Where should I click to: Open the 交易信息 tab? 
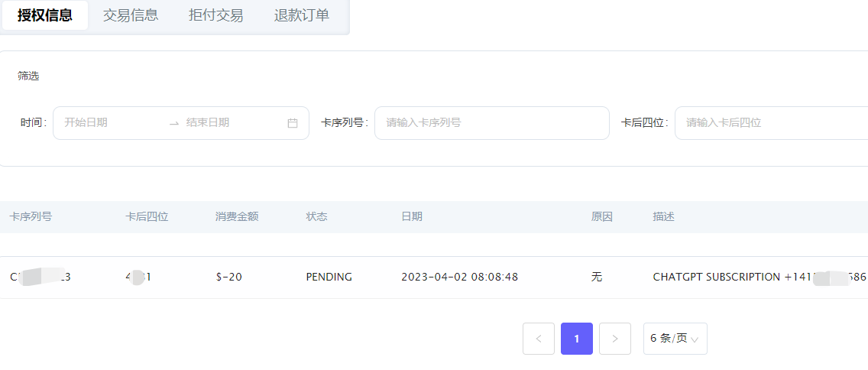tap(131, 15)
